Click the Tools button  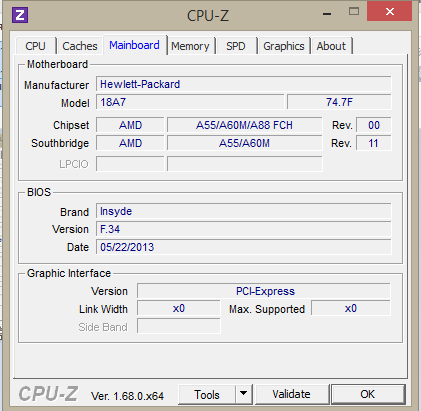click(207, 394)
